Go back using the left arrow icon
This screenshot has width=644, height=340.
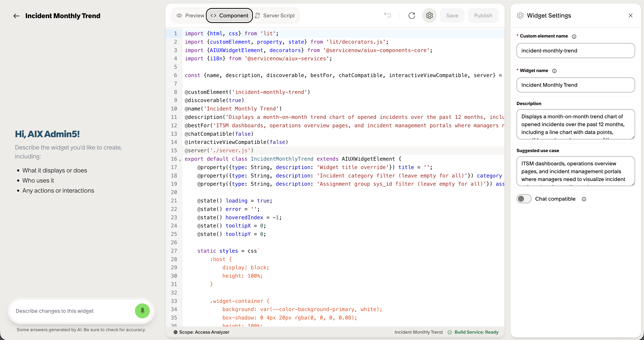17,16
